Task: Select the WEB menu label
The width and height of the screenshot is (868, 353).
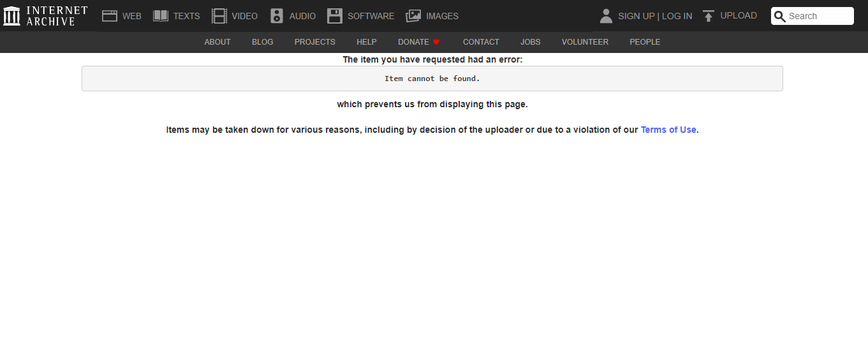Action: 132,16
